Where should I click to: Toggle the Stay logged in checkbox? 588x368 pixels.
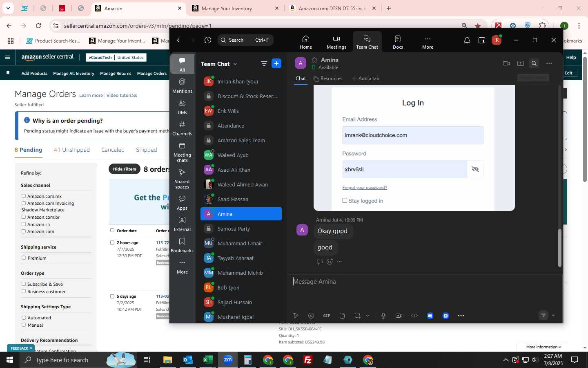pyautogui.click(x=345, y=201)
